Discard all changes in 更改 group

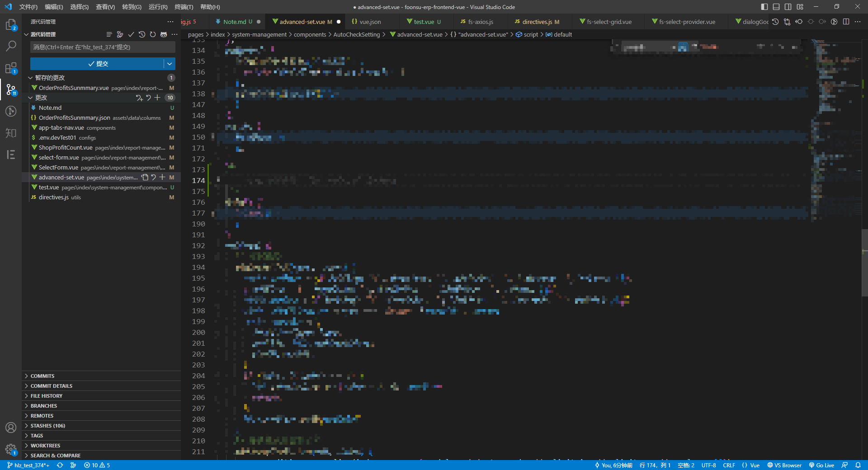point(148,98)
